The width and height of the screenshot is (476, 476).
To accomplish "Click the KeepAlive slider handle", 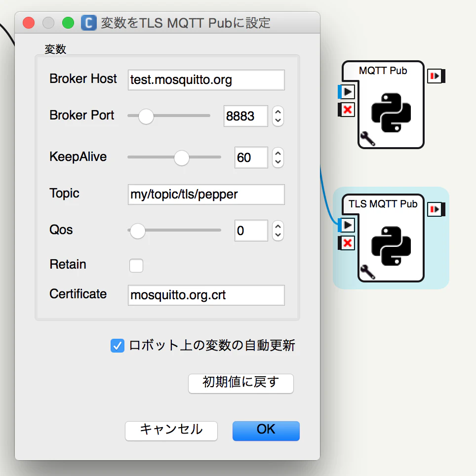I will [x=182, y=158].
